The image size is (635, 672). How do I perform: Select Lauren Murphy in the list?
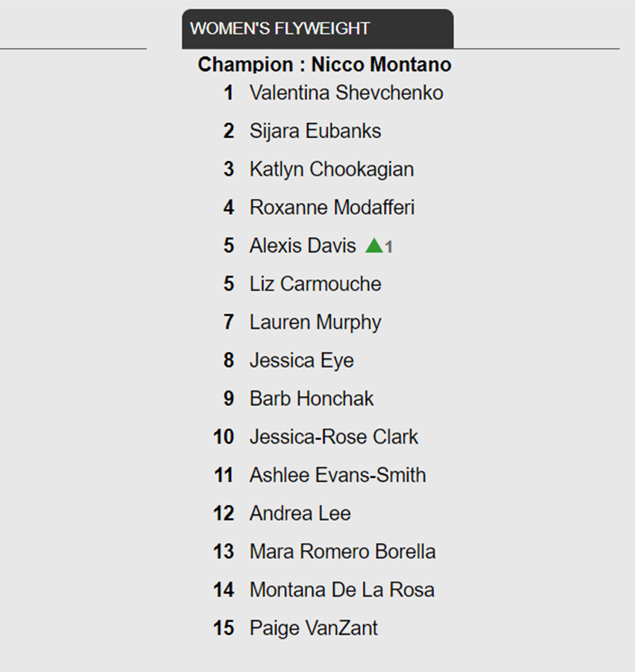(x=315, y=323)
